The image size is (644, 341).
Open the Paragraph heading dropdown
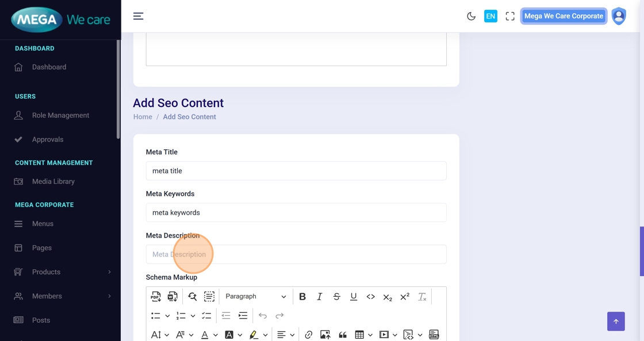pyautogui.click(x=255, y=297)
